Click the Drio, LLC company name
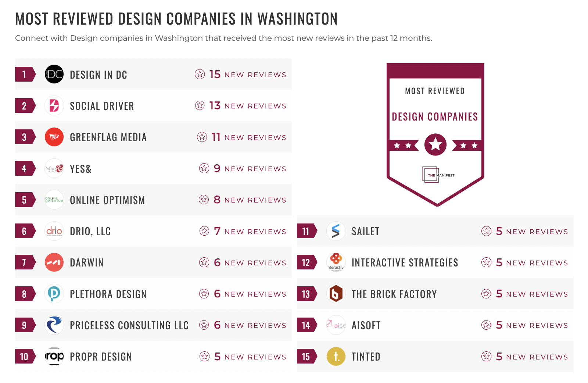The width and height of the screenshot is (588, 383). coord(90,231)
